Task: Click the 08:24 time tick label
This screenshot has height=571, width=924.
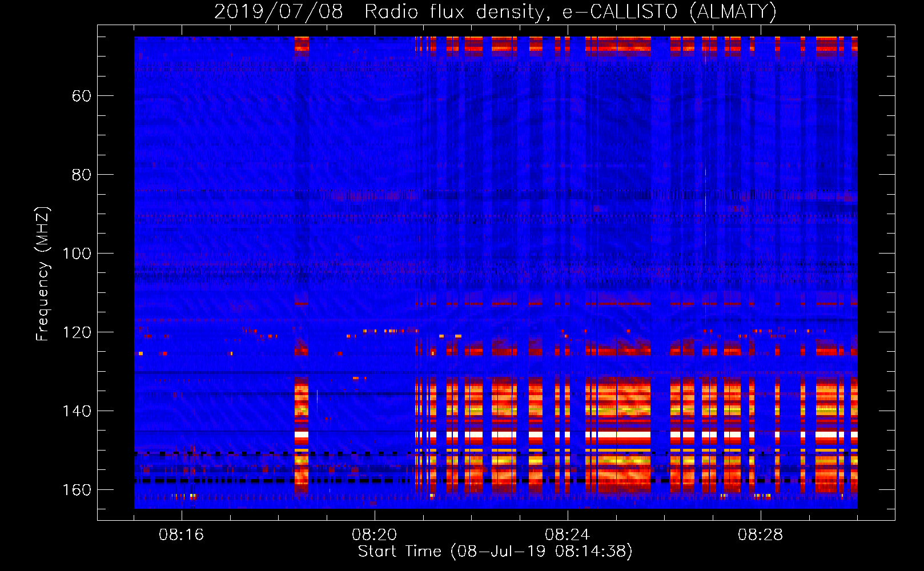Action: pos(567,535)
